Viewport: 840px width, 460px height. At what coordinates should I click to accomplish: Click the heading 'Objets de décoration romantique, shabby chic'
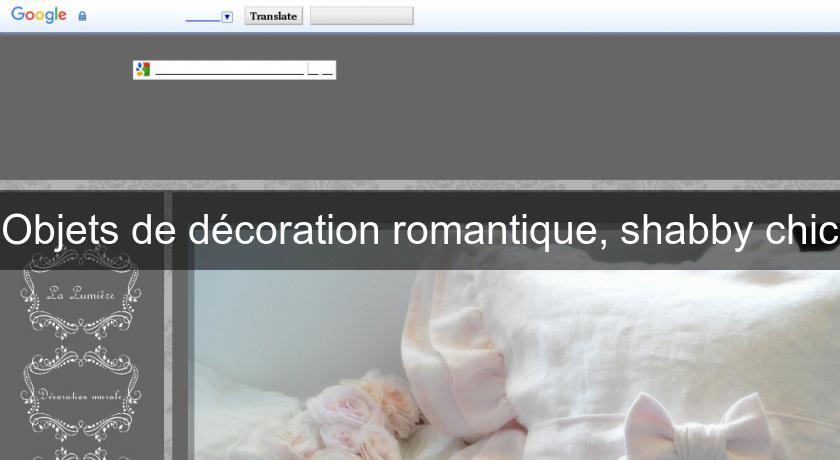(420, 230)
